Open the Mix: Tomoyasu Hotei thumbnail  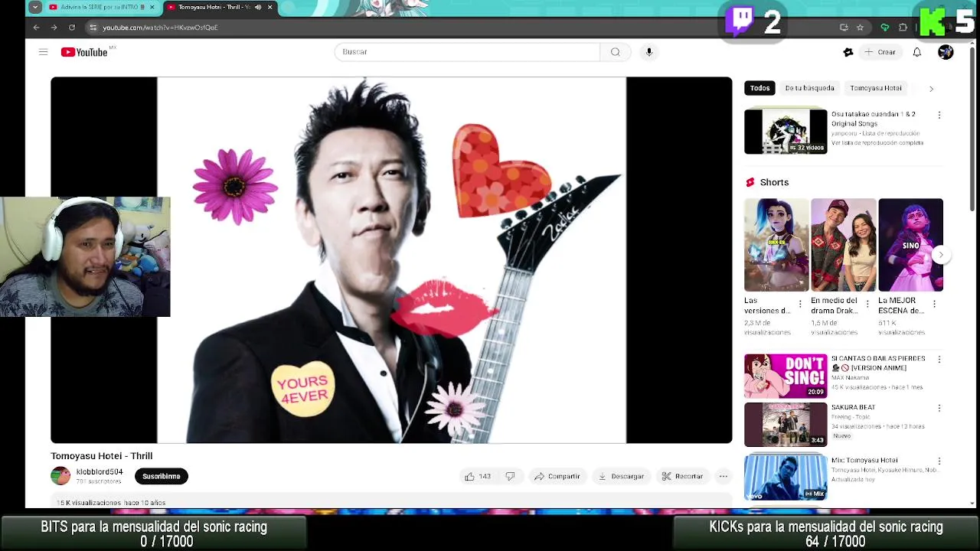(786, 478)
